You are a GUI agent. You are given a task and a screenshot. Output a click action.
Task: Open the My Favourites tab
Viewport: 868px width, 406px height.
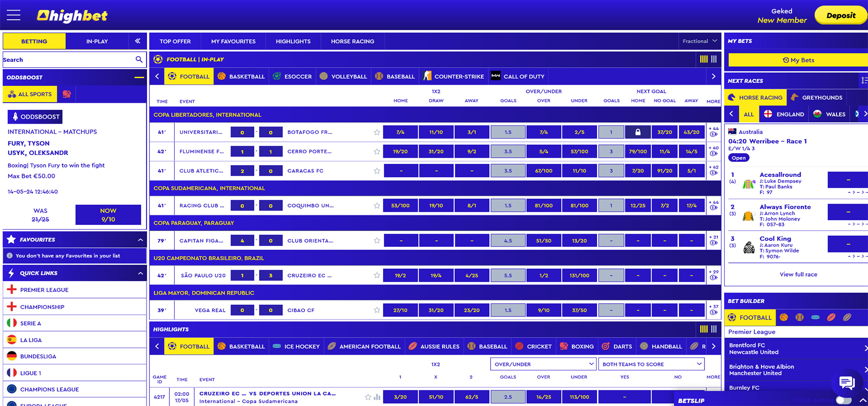coord(233,41)
